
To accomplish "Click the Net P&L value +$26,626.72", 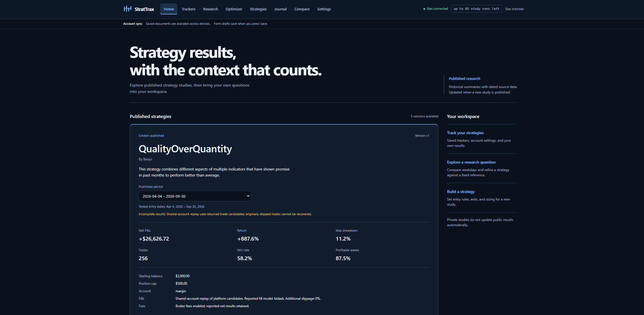I will 154,239.
